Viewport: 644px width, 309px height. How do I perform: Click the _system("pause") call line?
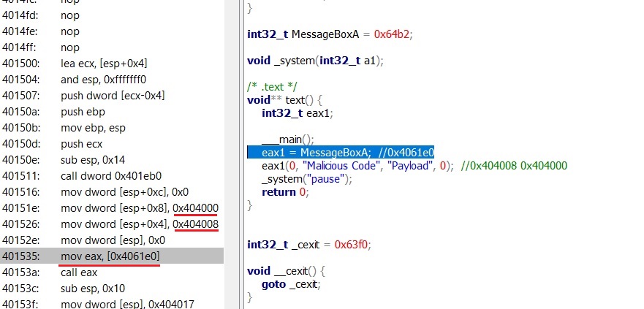tap(307, 179)
